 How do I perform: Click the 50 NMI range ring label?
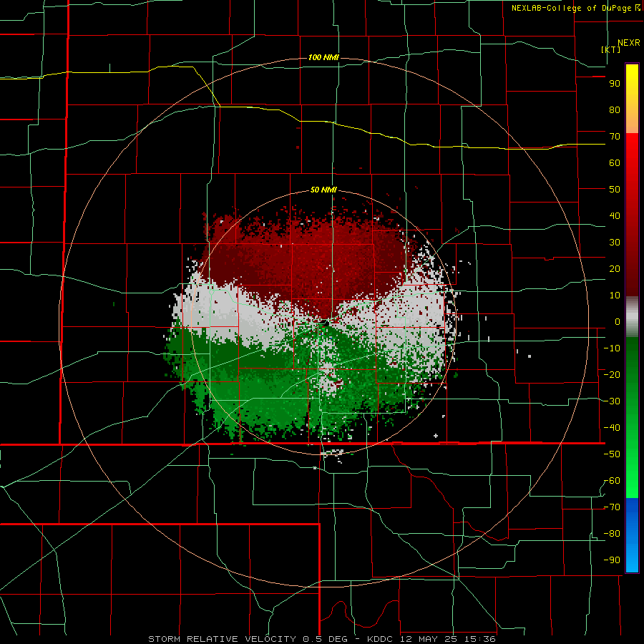click(x=323, y=190)
